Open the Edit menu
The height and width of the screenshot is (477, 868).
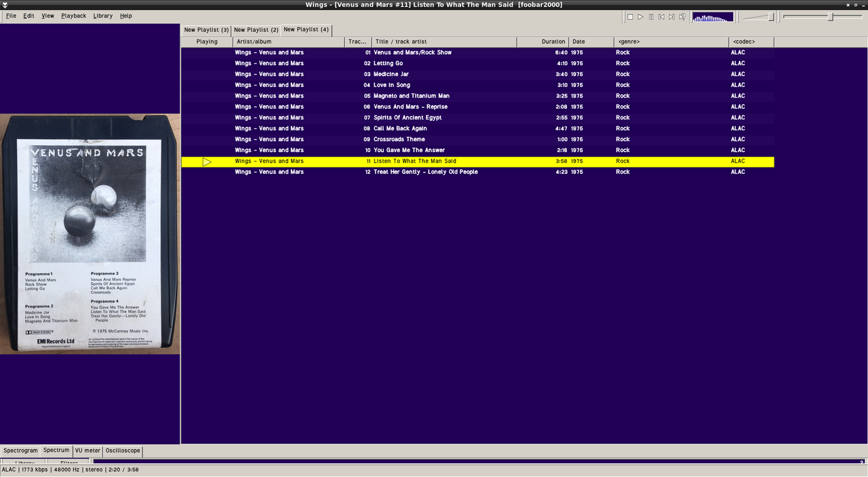[x=28, y=16]
